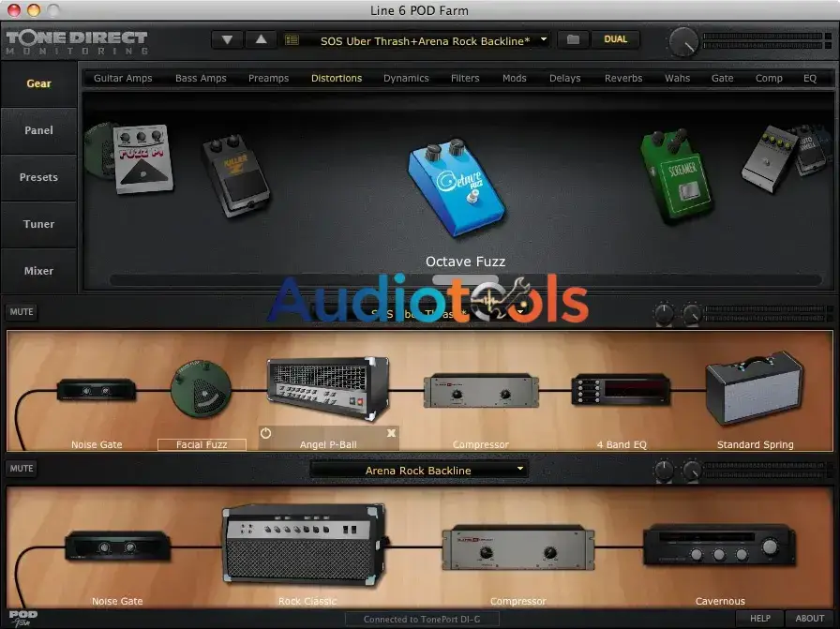Open the HELP button
Image resolution: width=840 pixels, height=629 pixels.
[x=760, y=619]
